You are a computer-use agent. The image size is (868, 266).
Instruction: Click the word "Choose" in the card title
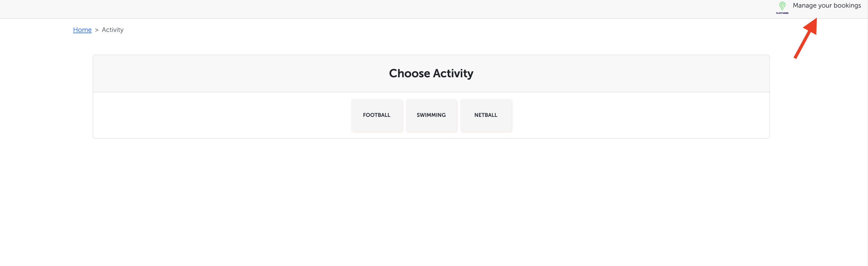(x=409, y=73)
